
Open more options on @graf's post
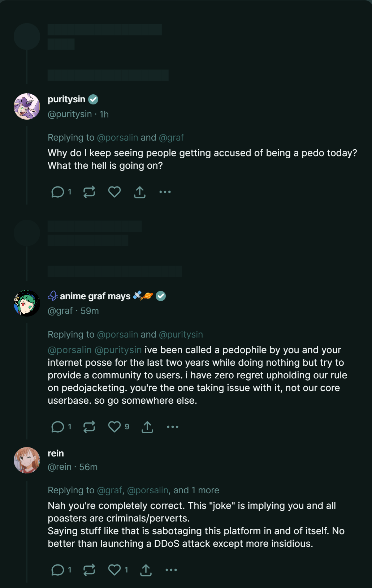173,427
